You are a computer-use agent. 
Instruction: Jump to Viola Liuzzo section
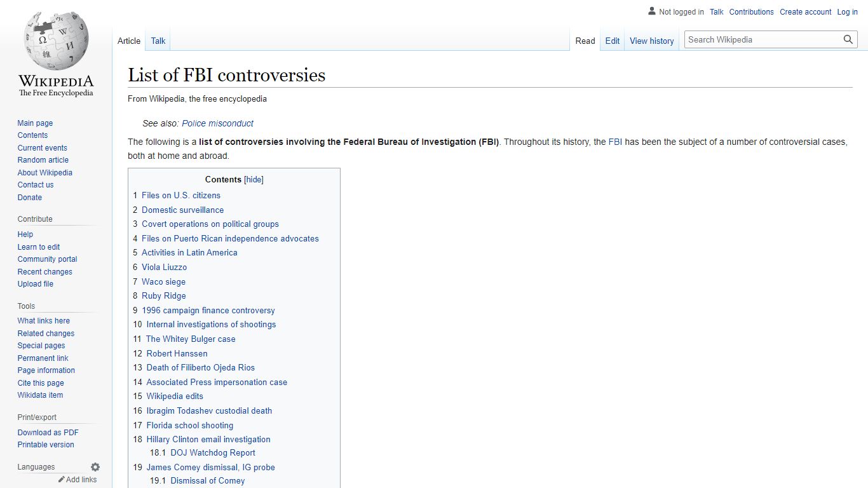click(165, 267)
